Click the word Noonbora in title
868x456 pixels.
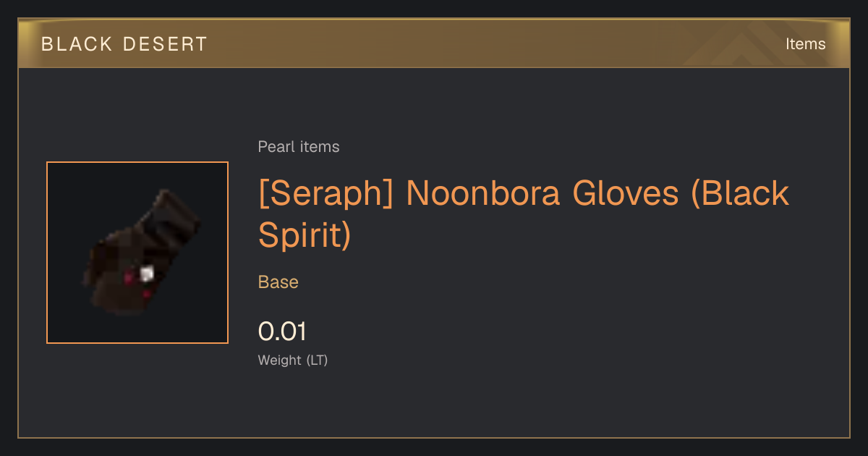tap(483, 194)
